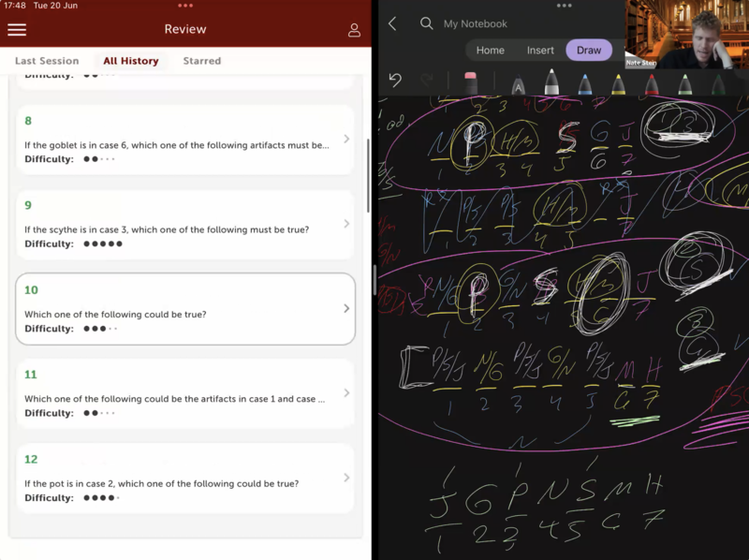This screenshot has height=560, width=749.
Task: Undo the last drawing stroke
Action: (395, 81)
